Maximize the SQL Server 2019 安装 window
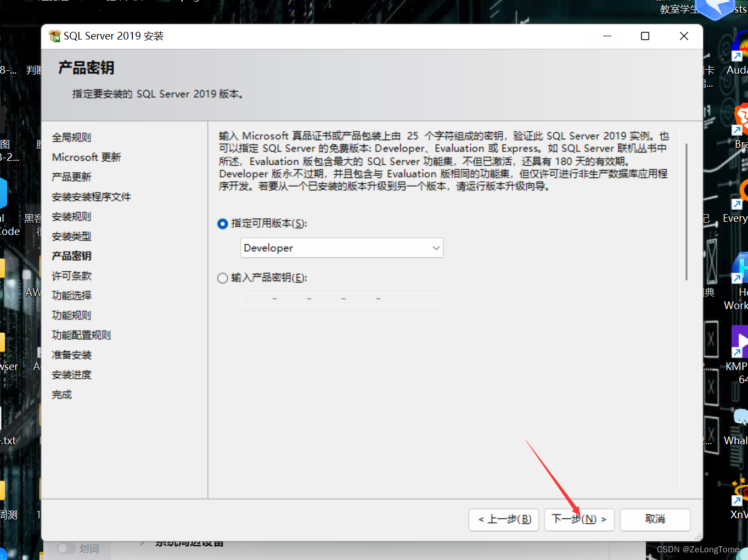748x560 pixels. pos(645,36)
